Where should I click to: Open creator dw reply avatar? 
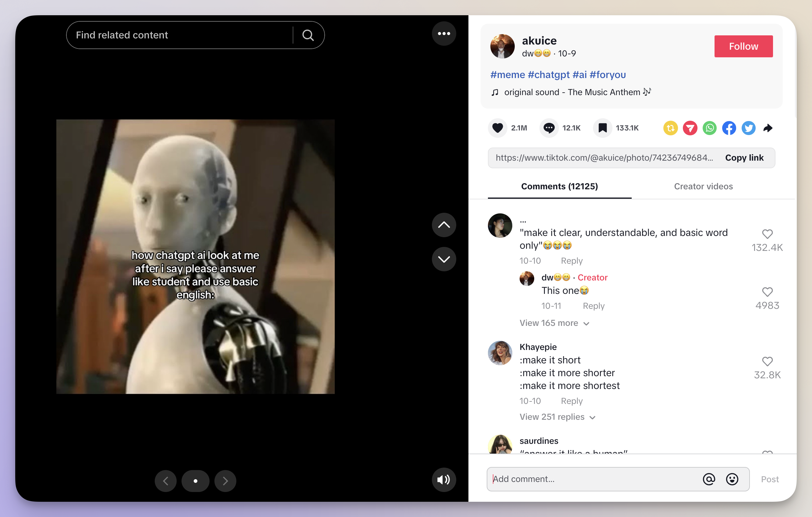[x=526, y=278]
